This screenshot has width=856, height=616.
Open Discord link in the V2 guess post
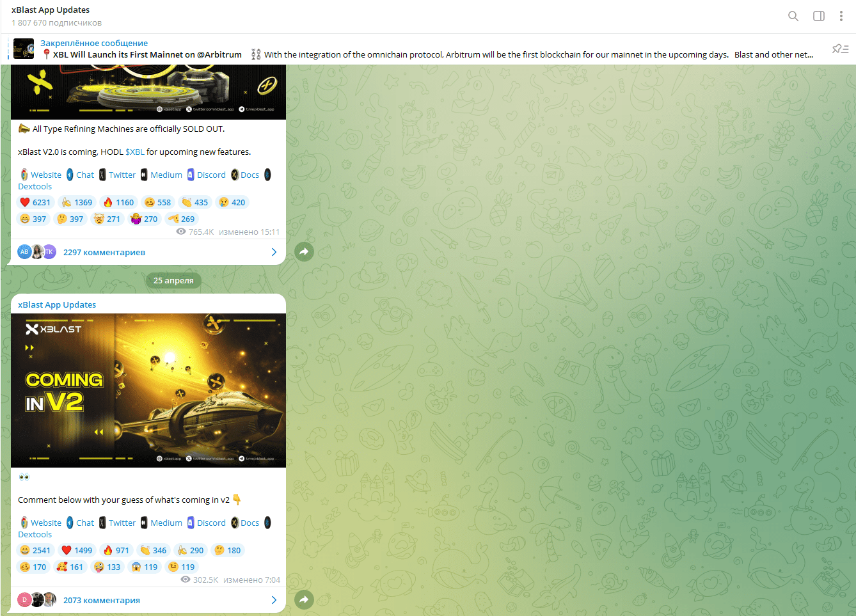211,523
